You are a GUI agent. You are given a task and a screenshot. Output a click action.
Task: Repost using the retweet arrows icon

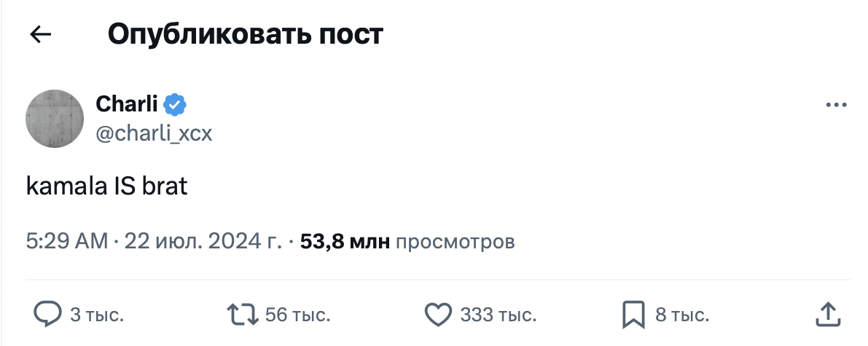click(242, 315)
